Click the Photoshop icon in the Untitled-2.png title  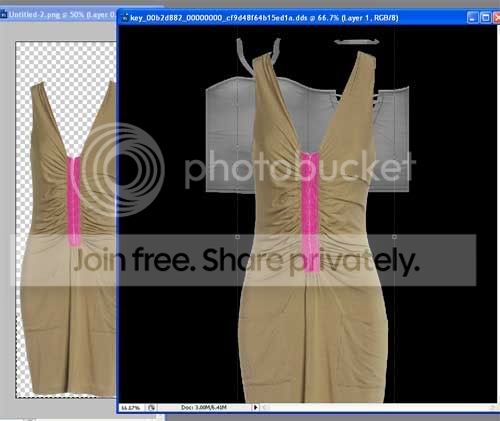pos(4,15)
